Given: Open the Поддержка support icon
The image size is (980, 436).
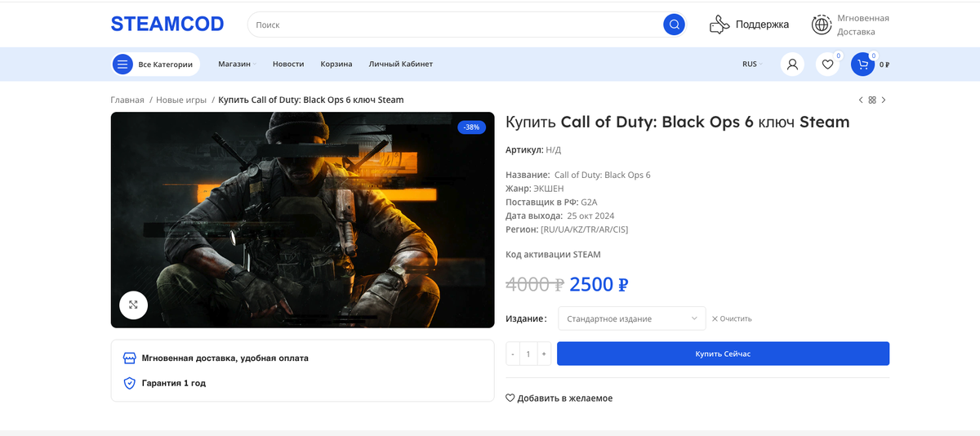Looking at the screenshot, I should point(719,24).
